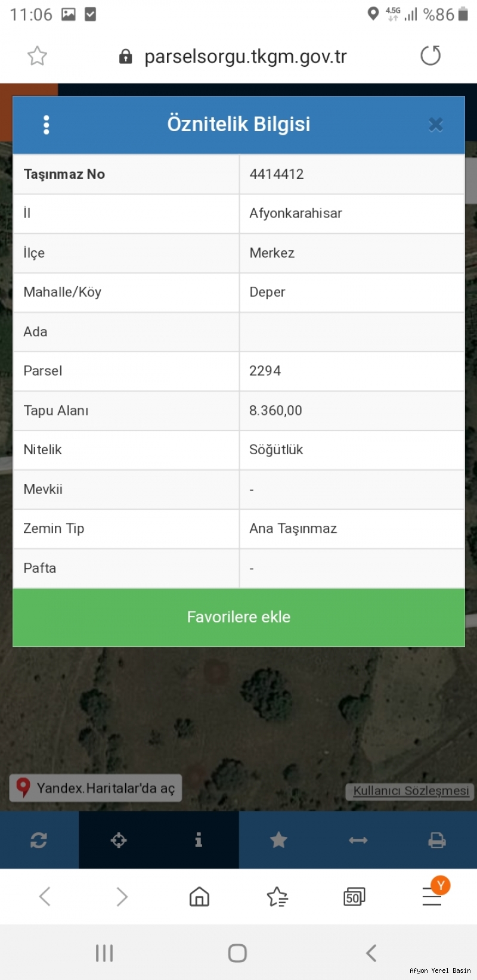
Task: Go to browser home page icon
Action: tap(199, 897)
